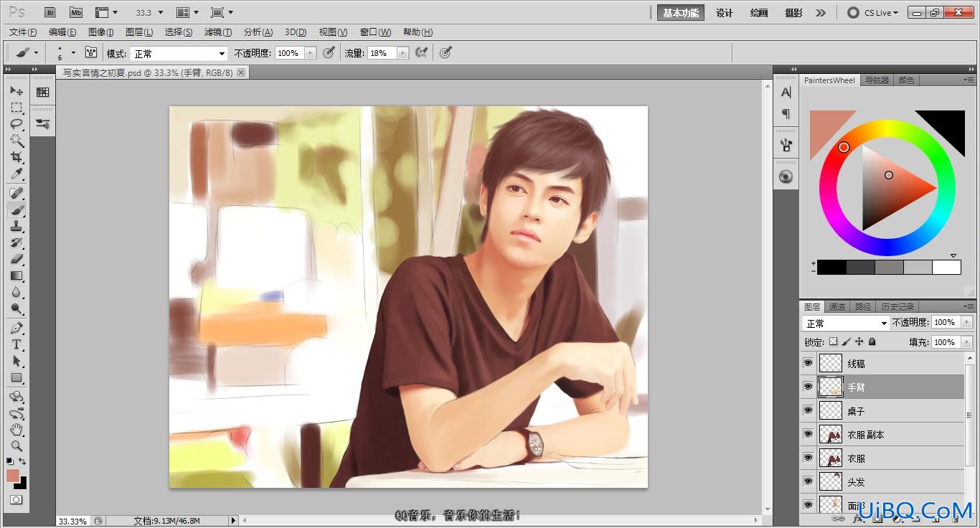Select the Move tool
980x528 pixels.
click(x=17, y=91)
